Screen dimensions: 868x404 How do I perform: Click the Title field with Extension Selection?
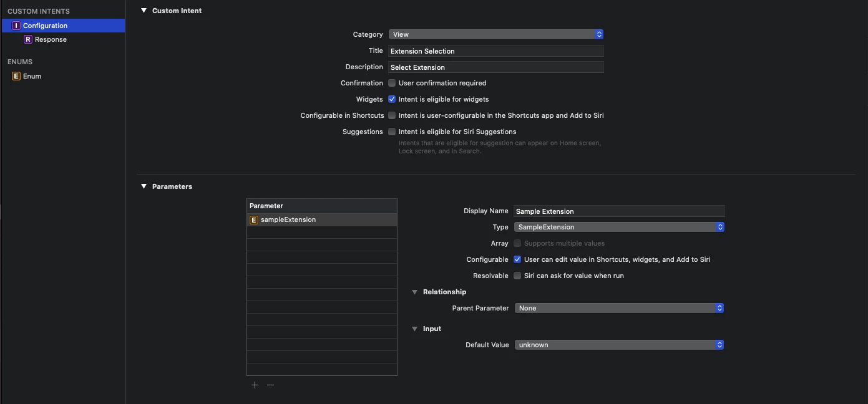point(495,51)
